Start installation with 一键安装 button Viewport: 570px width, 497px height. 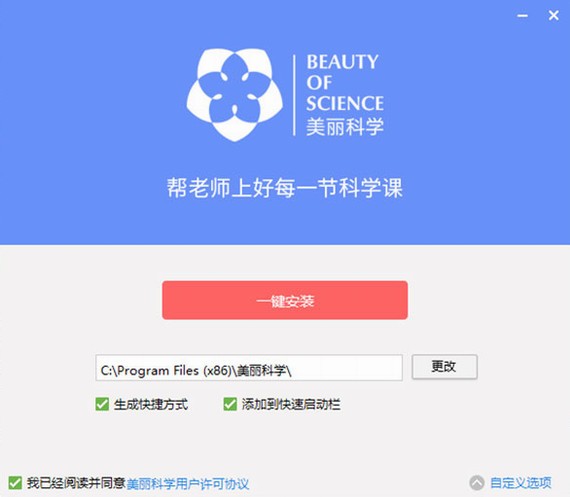pos(285,300)
